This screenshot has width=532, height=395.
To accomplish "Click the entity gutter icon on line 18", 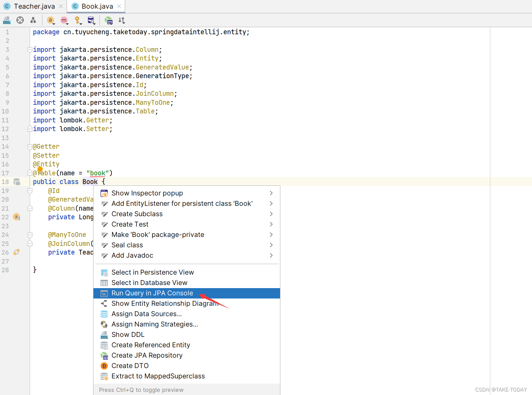I will tap(17, 182).
